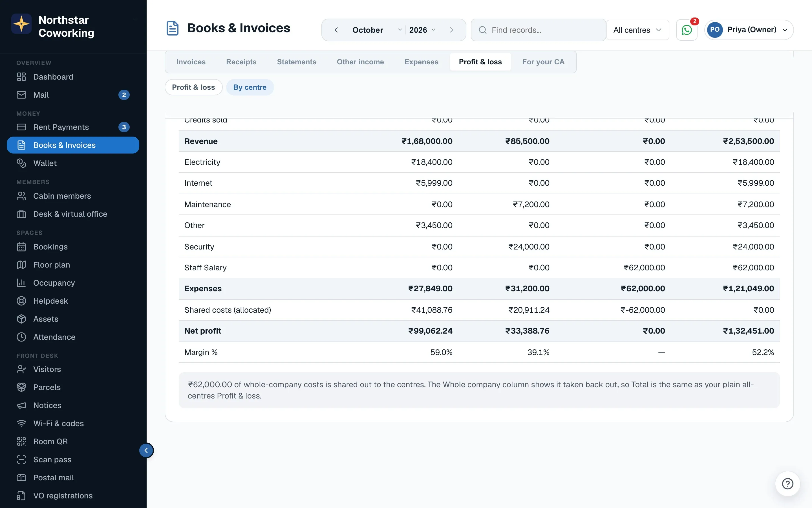The image size is (812, 508).
Task: Open Room QR page
Action: [73, 441]
